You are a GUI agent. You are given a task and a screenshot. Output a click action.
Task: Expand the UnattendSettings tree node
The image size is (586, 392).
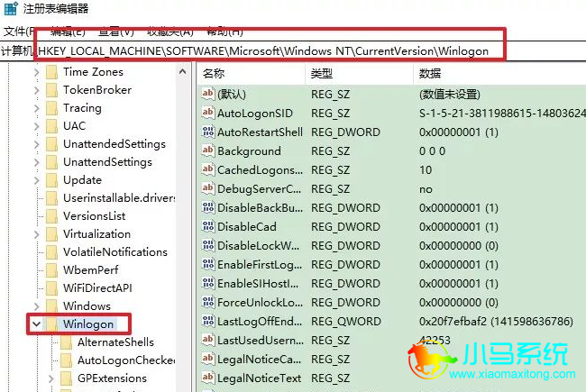(36, 162)
